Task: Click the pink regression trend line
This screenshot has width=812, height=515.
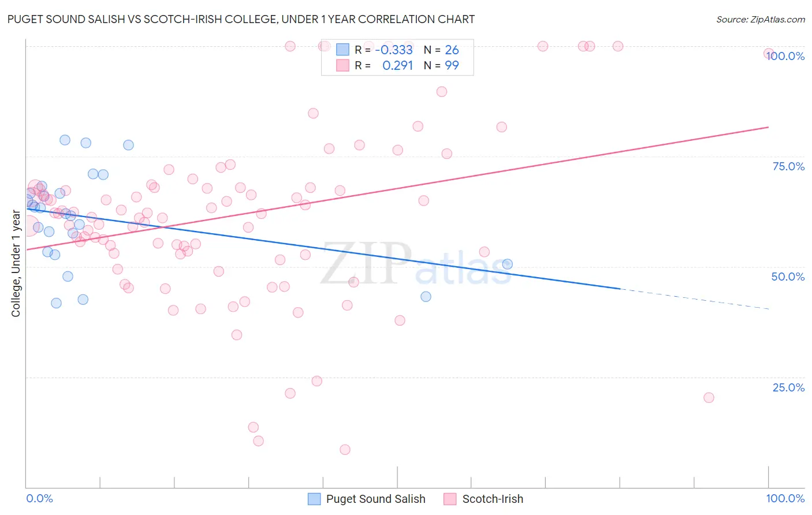Action: [x=397, y=188]
